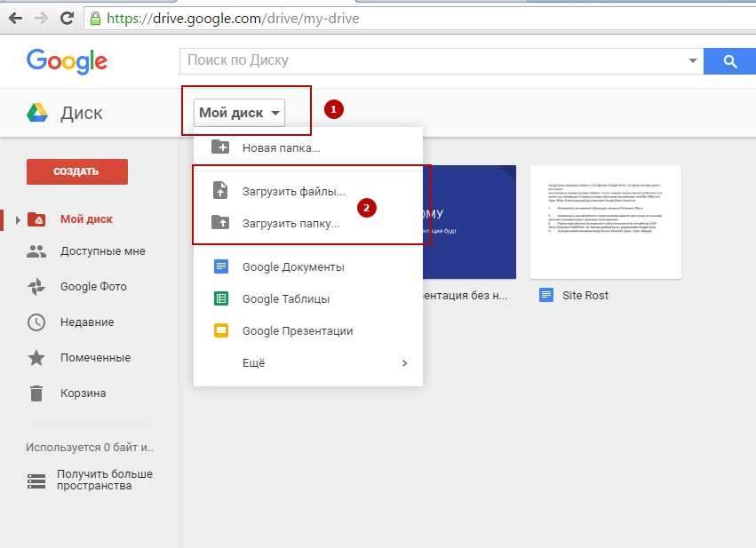Click the 'Доступные мне' people icon

tap(36, 251)
